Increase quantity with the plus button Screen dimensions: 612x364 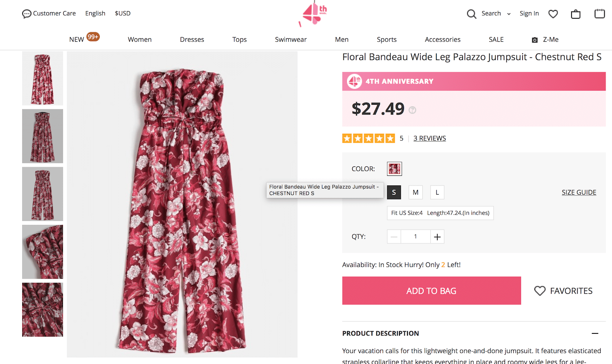coord(437,237)
